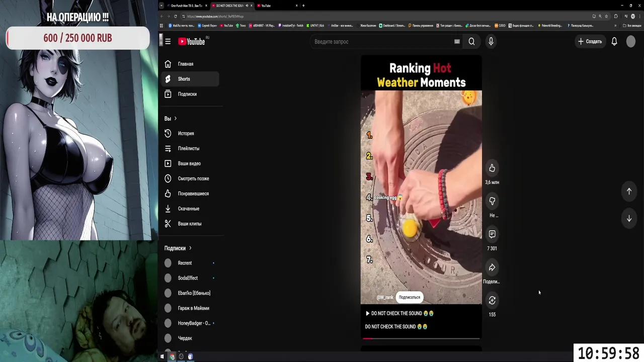Screen dimensions: 644x362
Task: Open История from the sidebar
Action: (x=191, y=133)
